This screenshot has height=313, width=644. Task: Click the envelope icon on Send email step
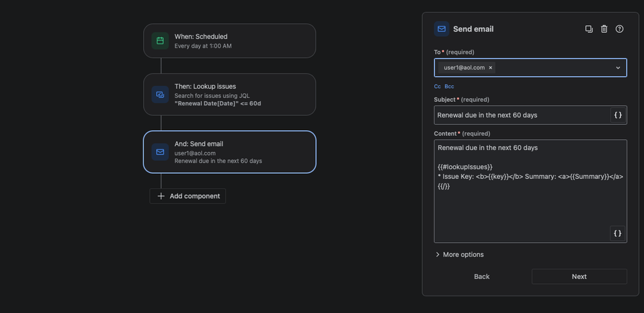(x=160, y=152)
